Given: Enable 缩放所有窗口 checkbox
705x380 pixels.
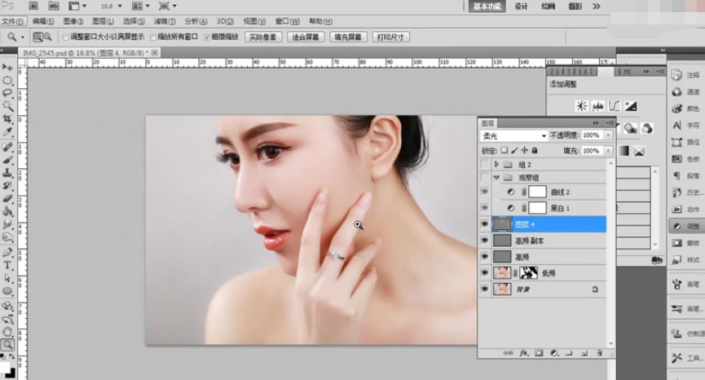Looking at the screenshot, I should [153, 37].
